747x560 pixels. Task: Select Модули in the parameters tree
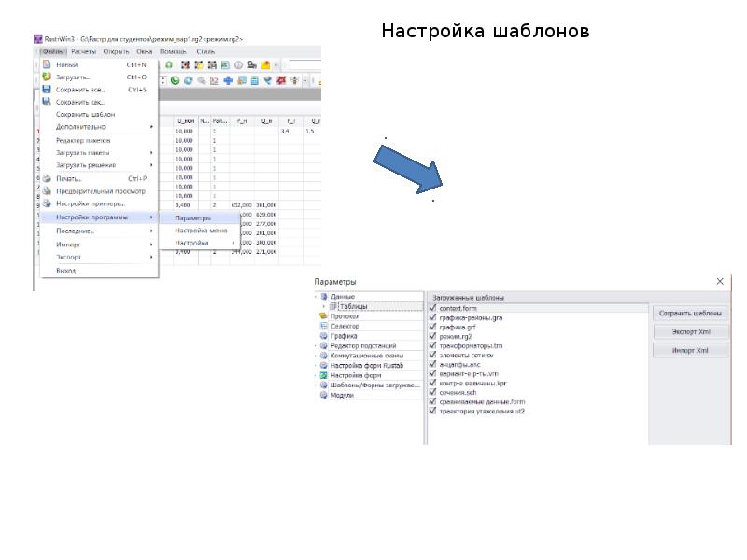pyautogui.click(x=342, y=395)
